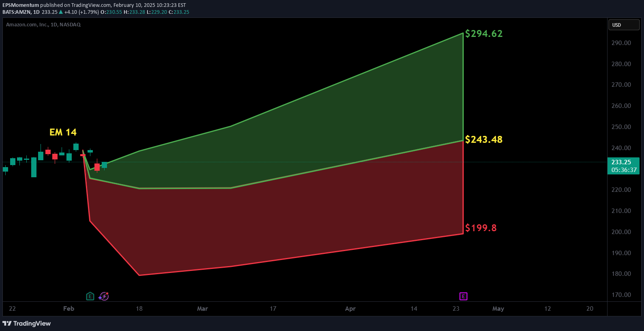Click the red $199.8 lower target label
This screenshot has width=644, height=331.
click(x=481, y=228)
